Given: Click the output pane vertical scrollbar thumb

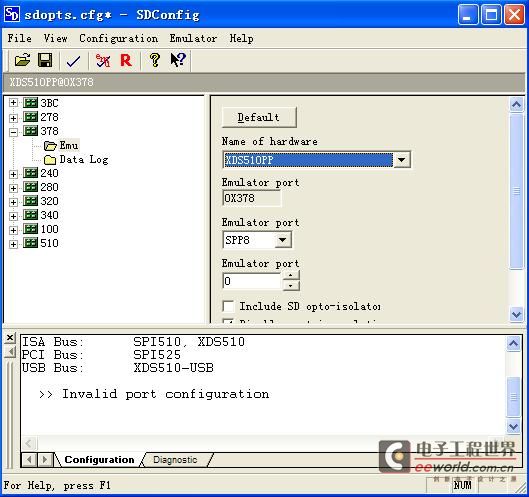Looking at the screenshot, I should click(513, 397).
